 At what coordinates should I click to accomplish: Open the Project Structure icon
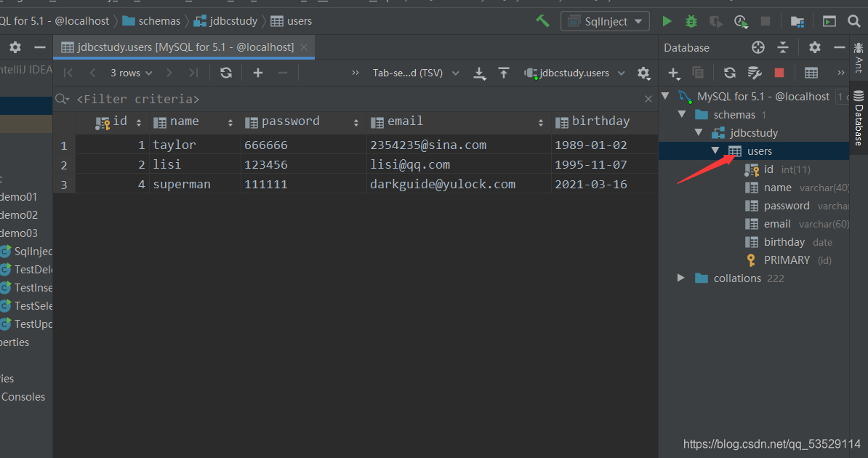(797, 22)
